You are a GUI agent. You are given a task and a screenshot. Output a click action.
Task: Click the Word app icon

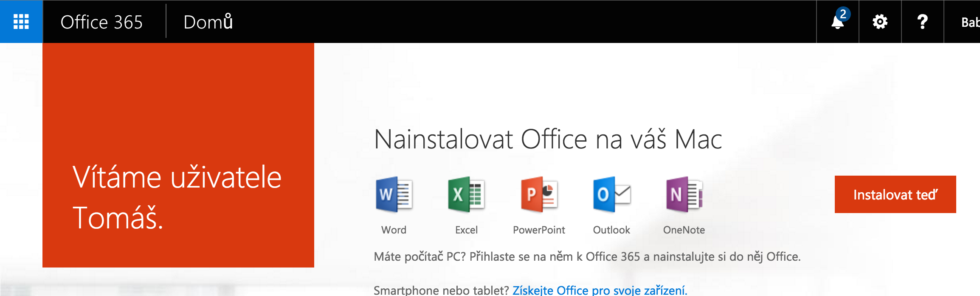(394, 194)
